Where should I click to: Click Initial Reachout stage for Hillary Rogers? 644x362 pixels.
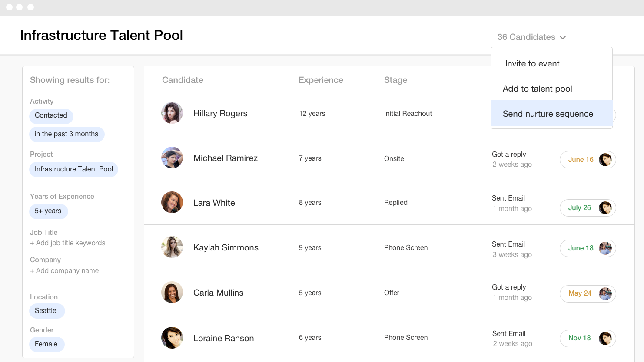point(408,113)
